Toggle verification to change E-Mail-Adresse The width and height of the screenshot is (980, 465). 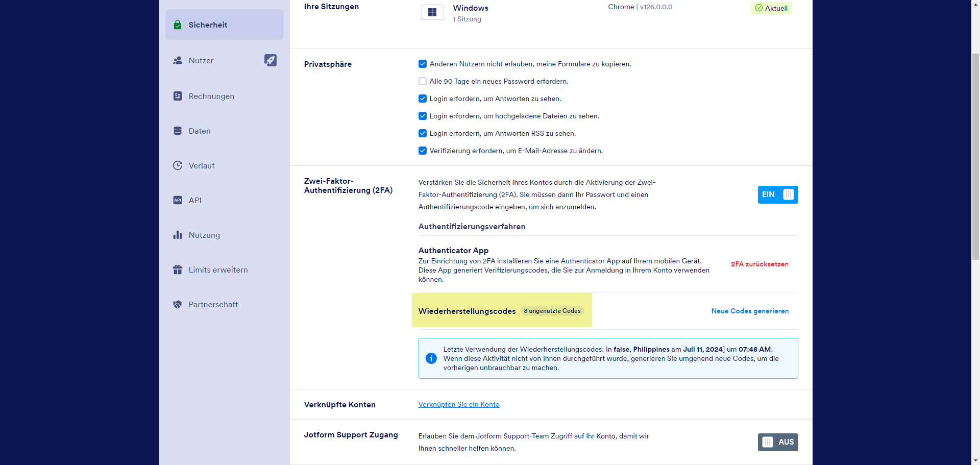(x=423, y=151)
